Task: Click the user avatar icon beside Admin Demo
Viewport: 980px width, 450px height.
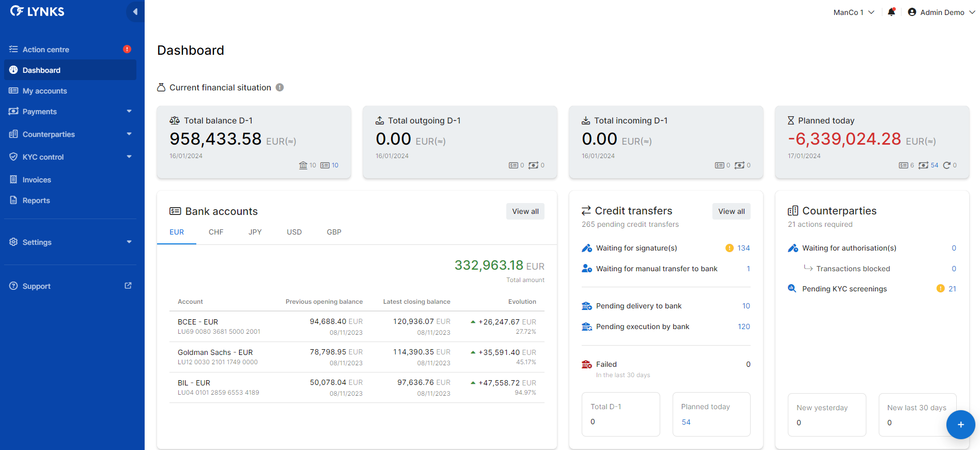Action: point(912,12)
